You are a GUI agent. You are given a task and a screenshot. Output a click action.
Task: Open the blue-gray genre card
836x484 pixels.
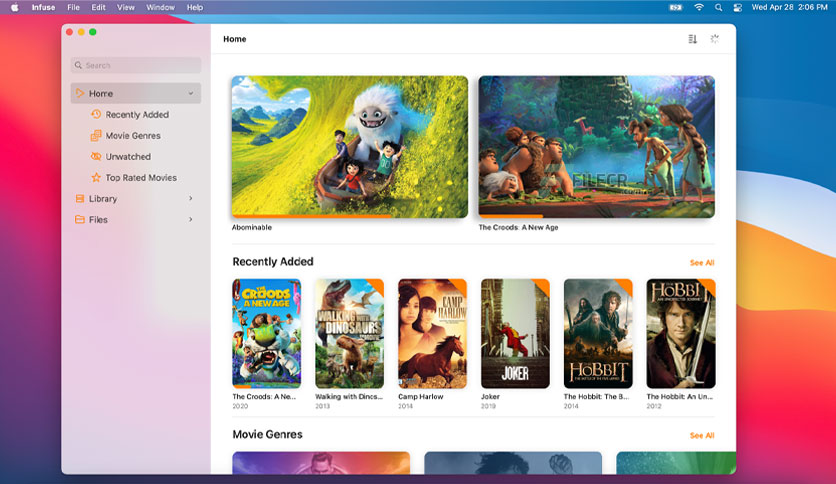(513, 463)
